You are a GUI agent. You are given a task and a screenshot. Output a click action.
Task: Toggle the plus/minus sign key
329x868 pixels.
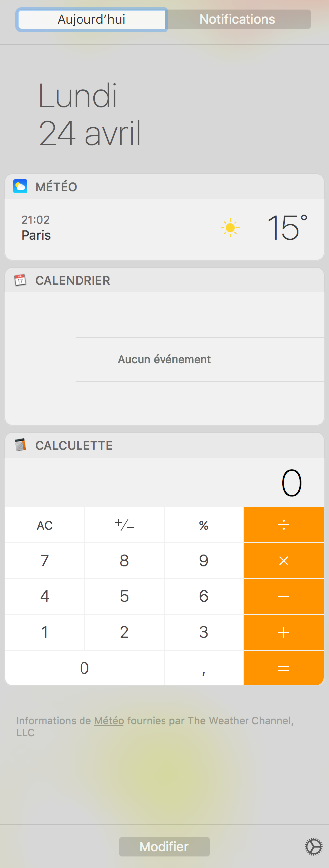(124, 525)
